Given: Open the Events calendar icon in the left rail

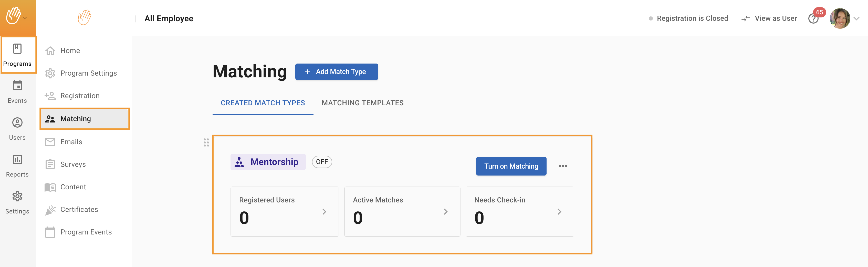Looking at the screenshot, I should (17, 86).
